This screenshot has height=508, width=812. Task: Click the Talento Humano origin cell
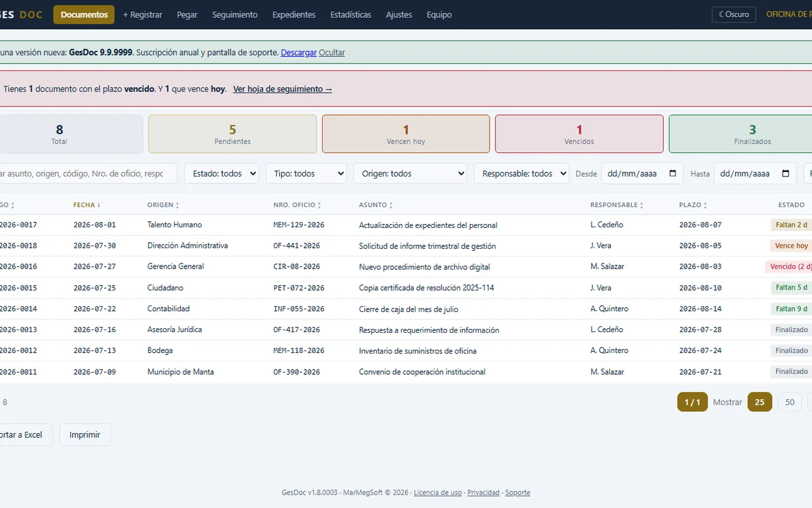pyautogui.click(x=174, y=225)
